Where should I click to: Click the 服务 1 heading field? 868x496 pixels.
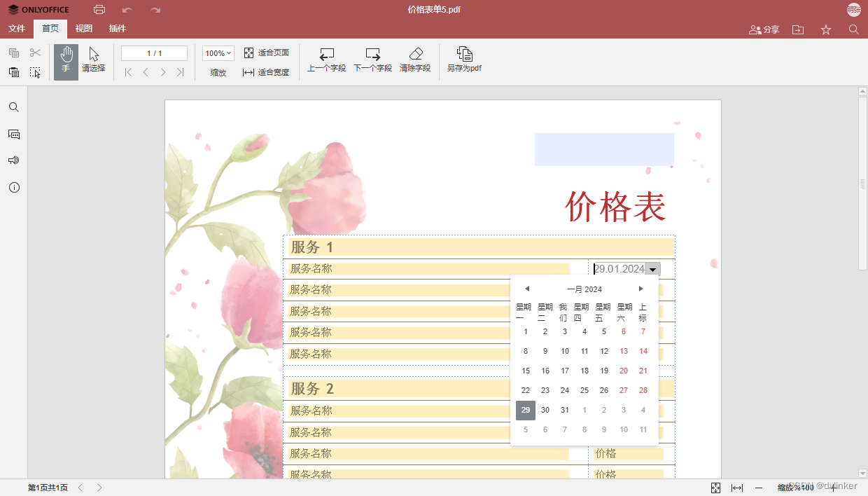click(481, 247)
